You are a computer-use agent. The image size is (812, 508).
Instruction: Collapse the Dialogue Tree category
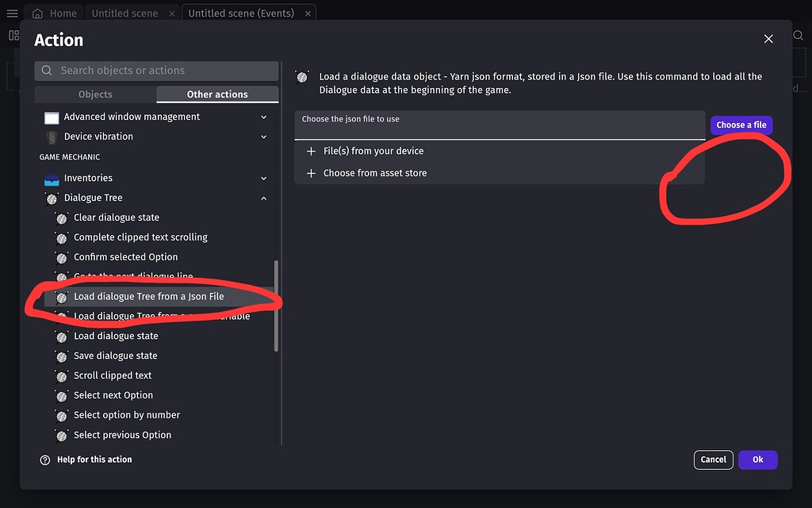tap(263, 198)
